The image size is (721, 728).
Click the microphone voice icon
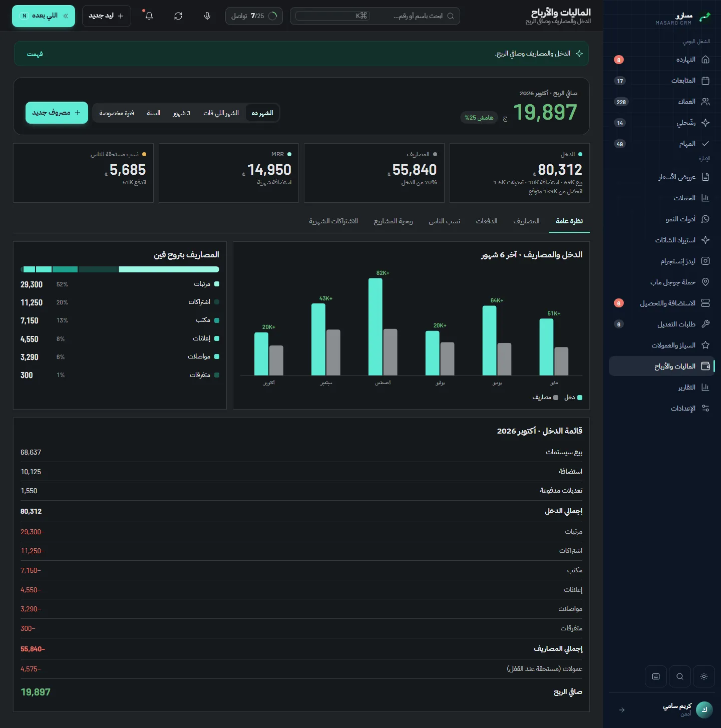207,16
